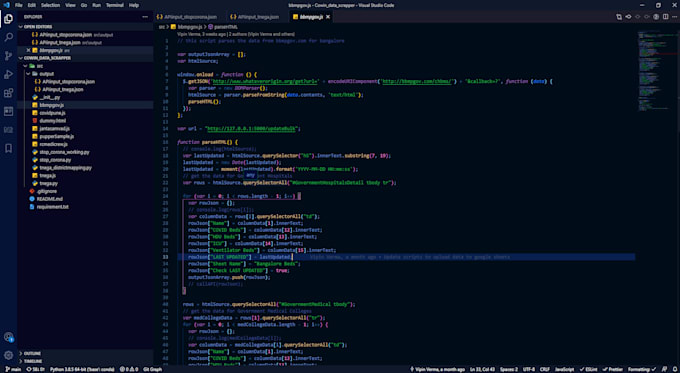Screen dimensions: 680x373
Task: Open the Search view in activity bar
Action: click(8, 37)
